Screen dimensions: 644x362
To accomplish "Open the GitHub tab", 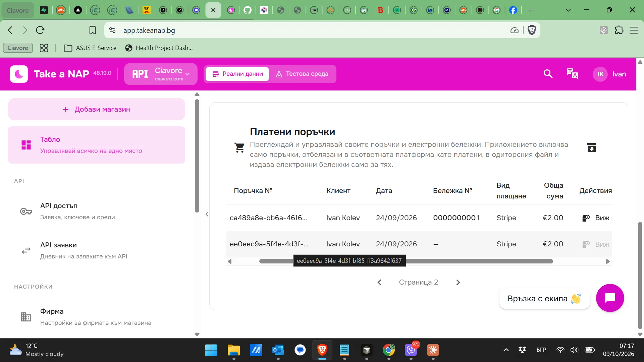I will pos(248,10).
